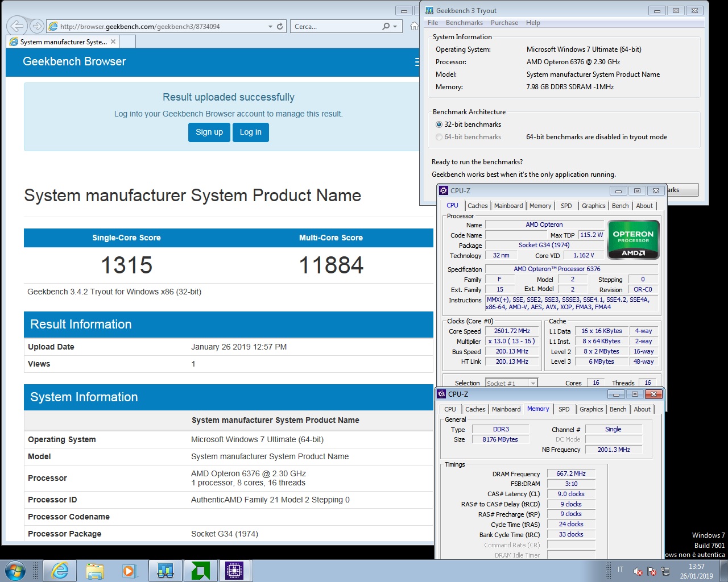This screenshot has height=582, width=728.
Task: Open About tab in lower CPU-Z window
Action: point(642,409)
